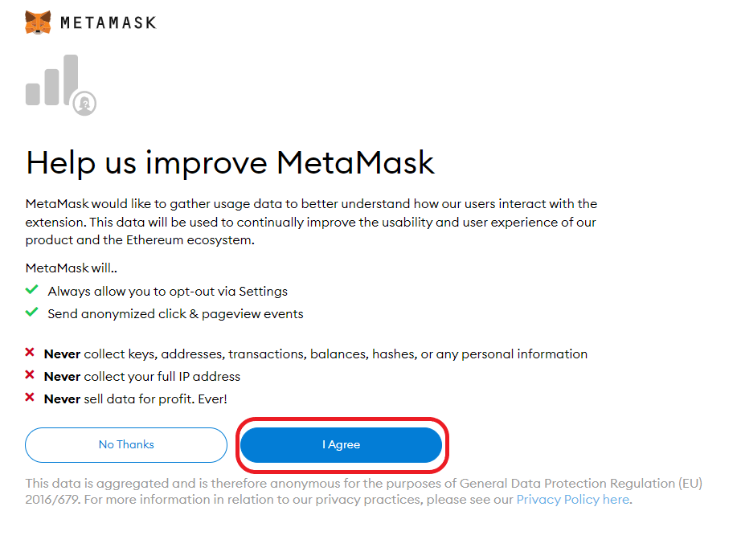Click the 'Never collect your full IP address' line

(x=142, y=376)
